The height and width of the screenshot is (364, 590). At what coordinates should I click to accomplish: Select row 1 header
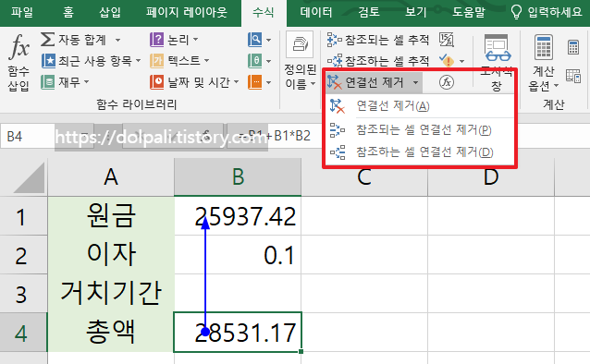click(24, 216)
